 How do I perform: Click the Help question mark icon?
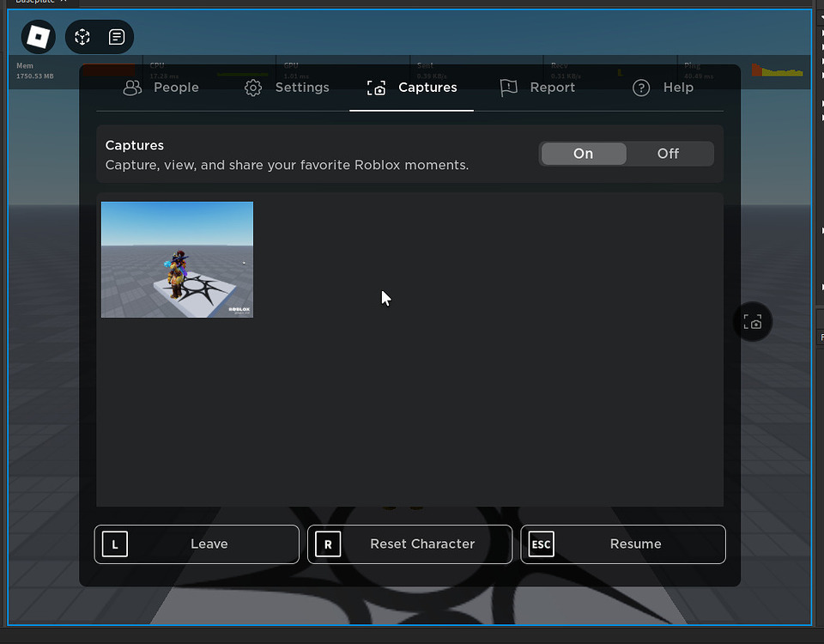coord(640,88)
